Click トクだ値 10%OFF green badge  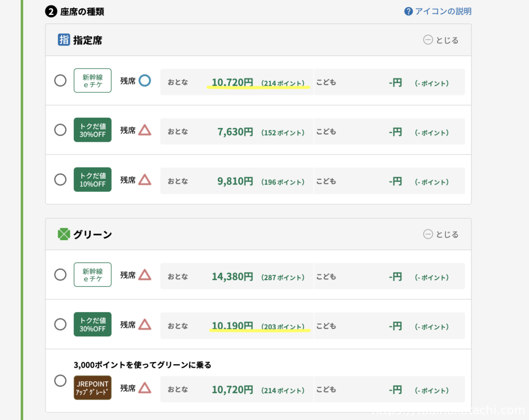[x=92, y=180]
